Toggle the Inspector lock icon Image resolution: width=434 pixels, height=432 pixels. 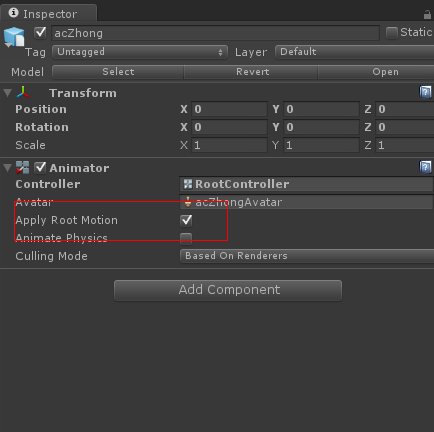click(427, 15)
